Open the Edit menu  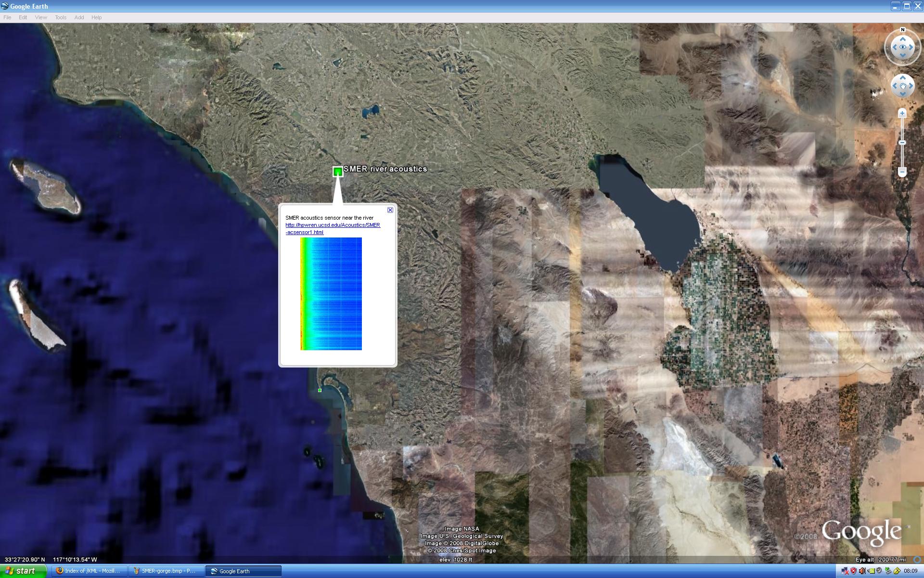(23, 17)
